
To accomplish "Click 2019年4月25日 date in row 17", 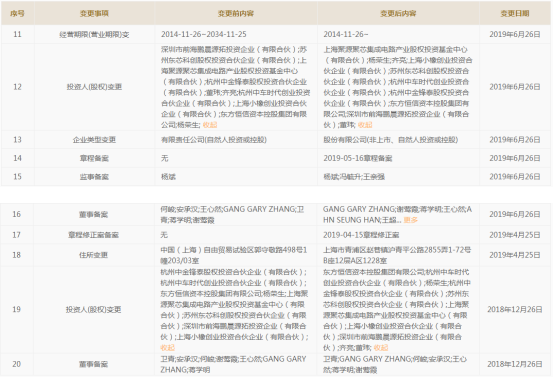I will point(515,235).
